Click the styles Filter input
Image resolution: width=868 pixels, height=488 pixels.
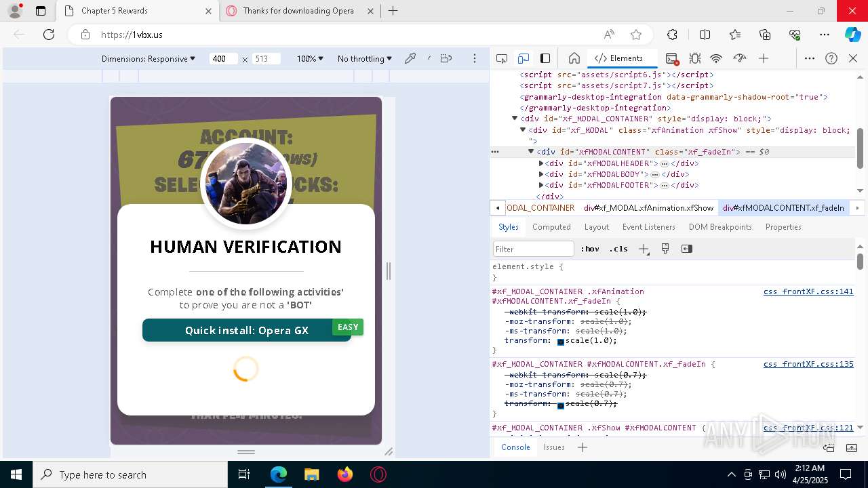click(x=534, y=249)
